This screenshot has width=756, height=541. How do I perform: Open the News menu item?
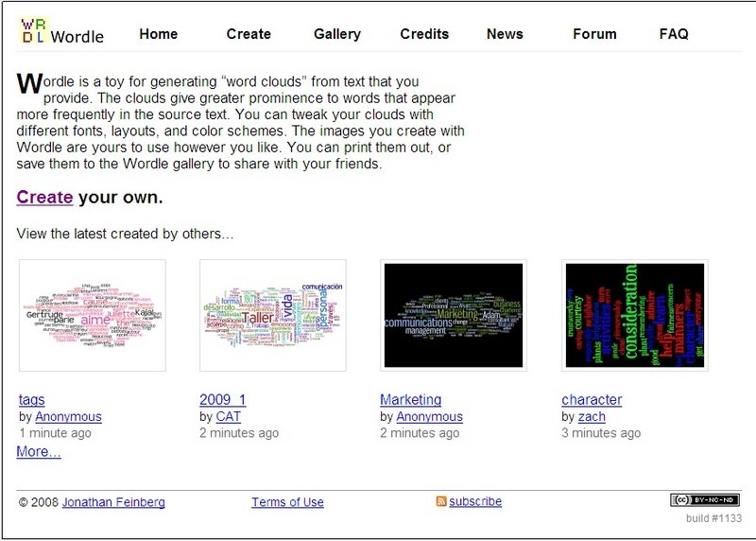click(505, 34)
